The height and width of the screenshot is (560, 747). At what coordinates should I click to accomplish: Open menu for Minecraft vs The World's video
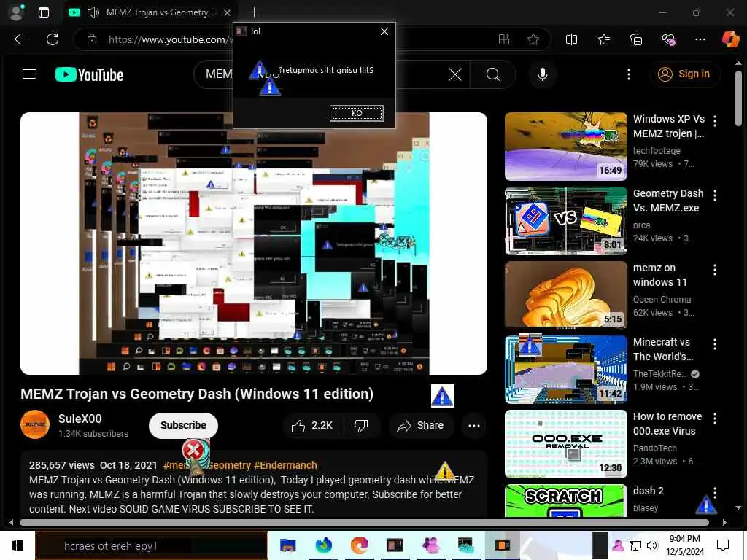click(x=715, y=344)
